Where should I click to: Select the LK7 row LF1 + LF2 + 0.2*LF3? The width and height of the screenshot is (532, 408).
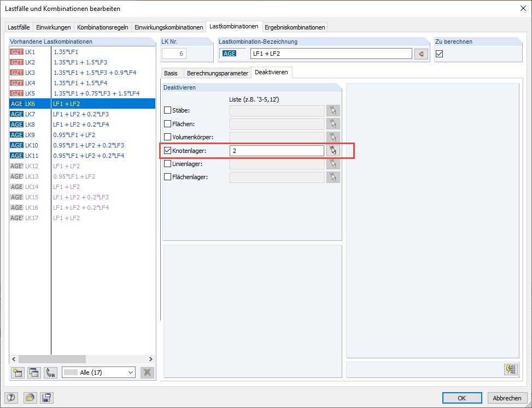(83, 114)
